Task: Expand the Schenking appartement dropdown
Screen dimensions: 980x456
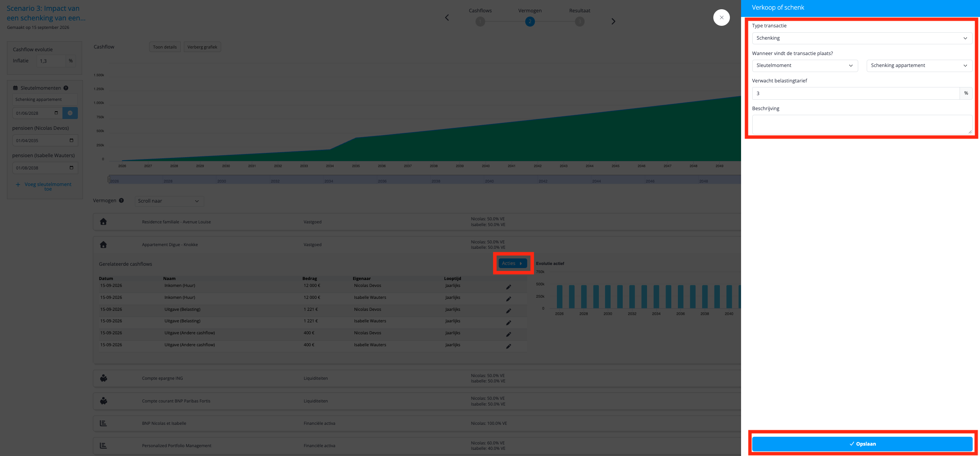Action: pos(919,65)
